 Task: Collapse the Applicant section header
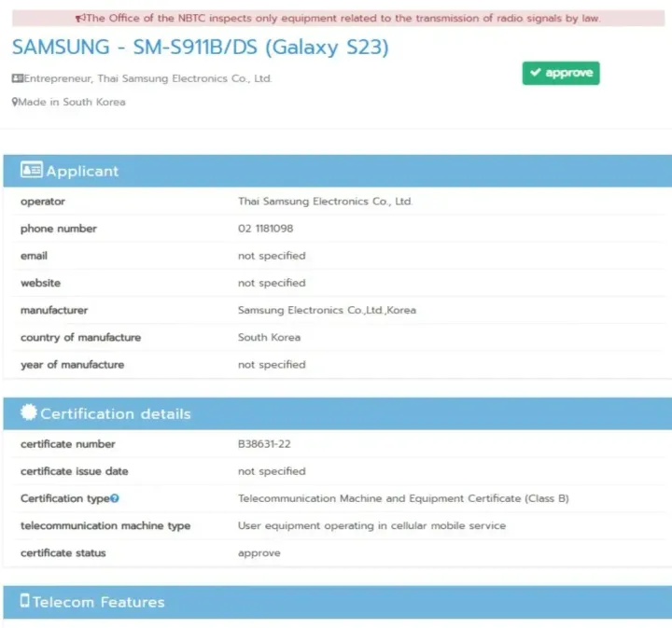(x=336, y=171)
